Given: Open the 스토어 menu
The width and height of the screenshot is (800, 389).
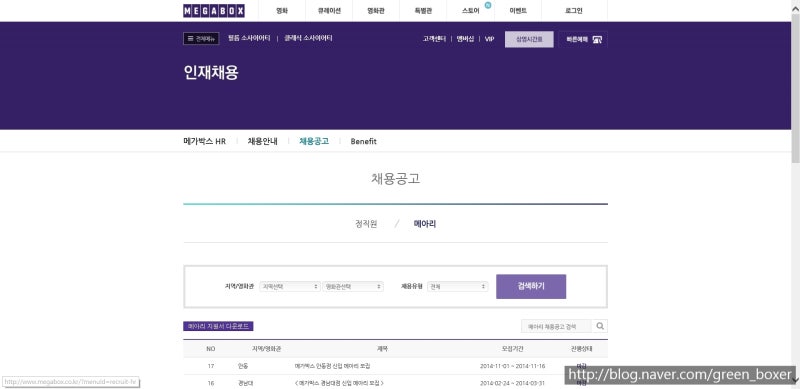Looking at the screenshot, I should (x=470, y=11).
